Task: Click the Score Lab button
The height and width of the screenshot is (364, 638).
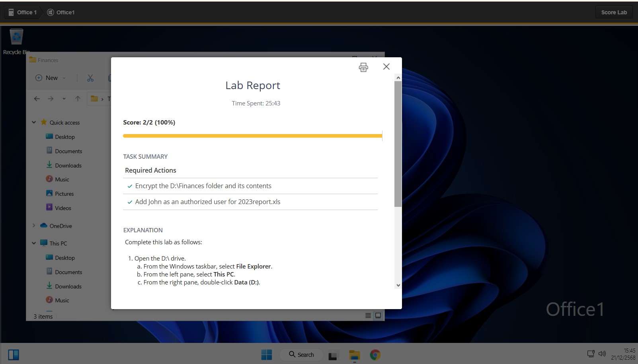Action: point(614,12)
